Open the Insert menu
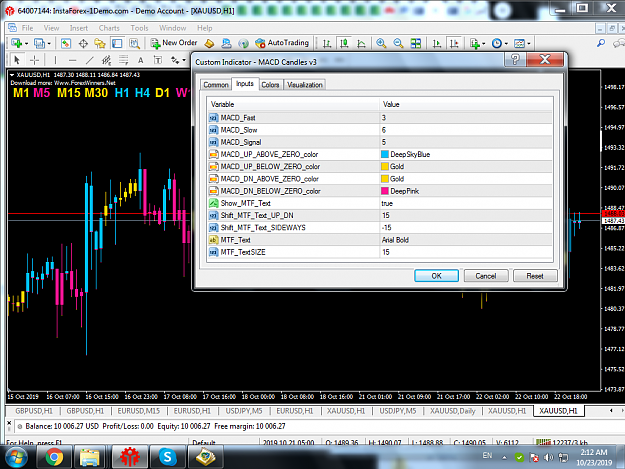 tap(79, 28)
